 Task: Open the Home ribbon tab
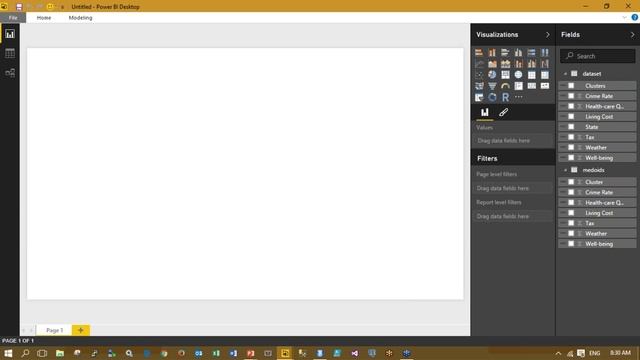click(x=44, y=18)
